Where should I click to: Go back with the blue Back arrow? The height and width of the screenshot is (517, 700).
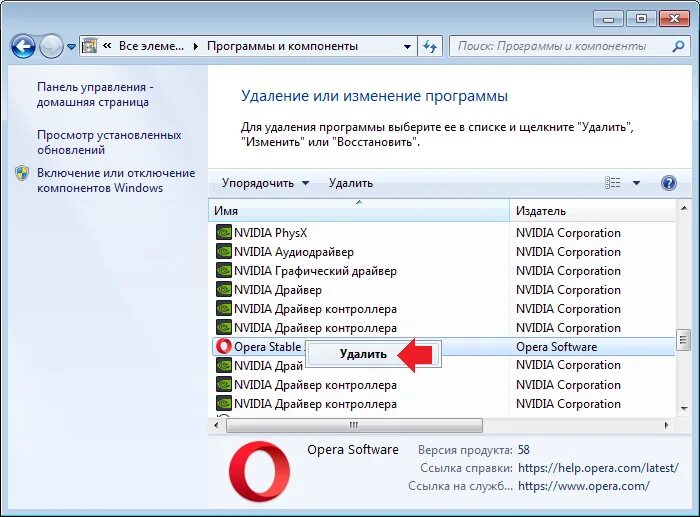(x=23, y=46)
